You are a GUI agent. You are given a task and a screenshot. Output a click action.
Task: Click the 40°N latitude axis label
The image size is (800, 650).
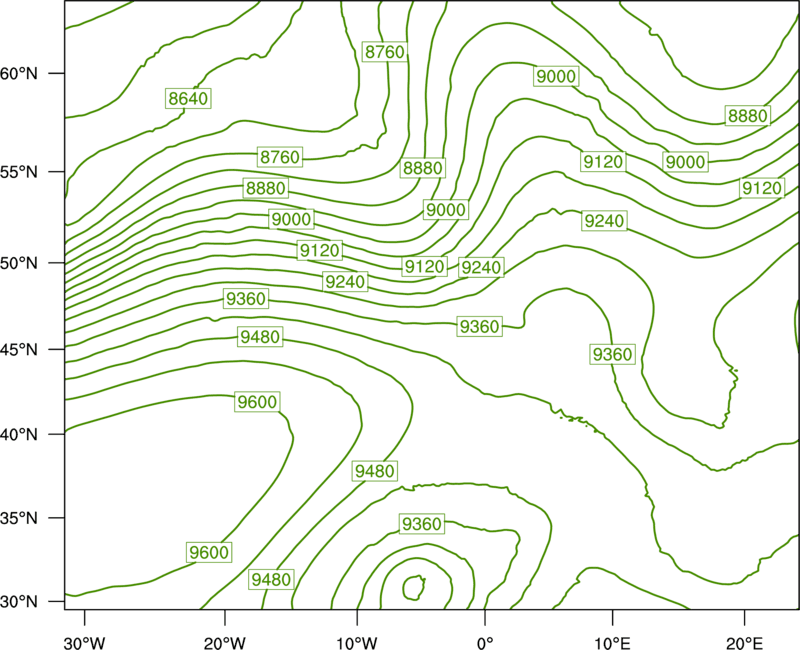(19, 435)
